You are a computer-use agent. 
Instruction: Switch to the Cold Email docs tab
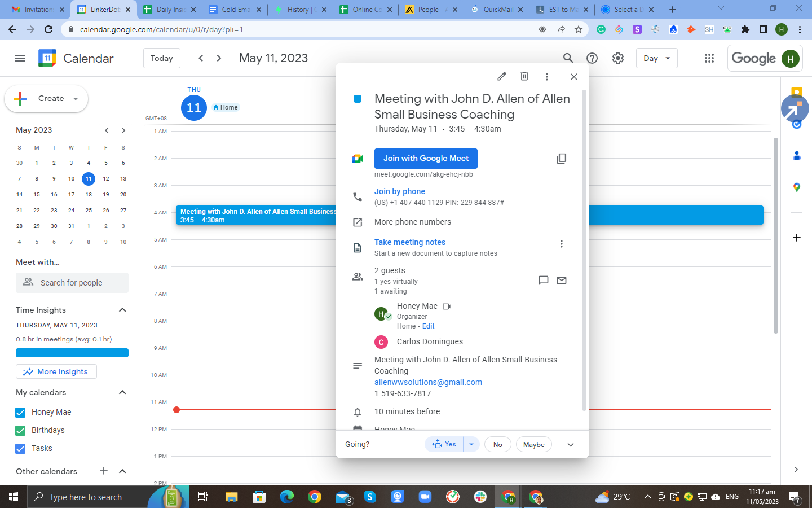coord(235,10)
